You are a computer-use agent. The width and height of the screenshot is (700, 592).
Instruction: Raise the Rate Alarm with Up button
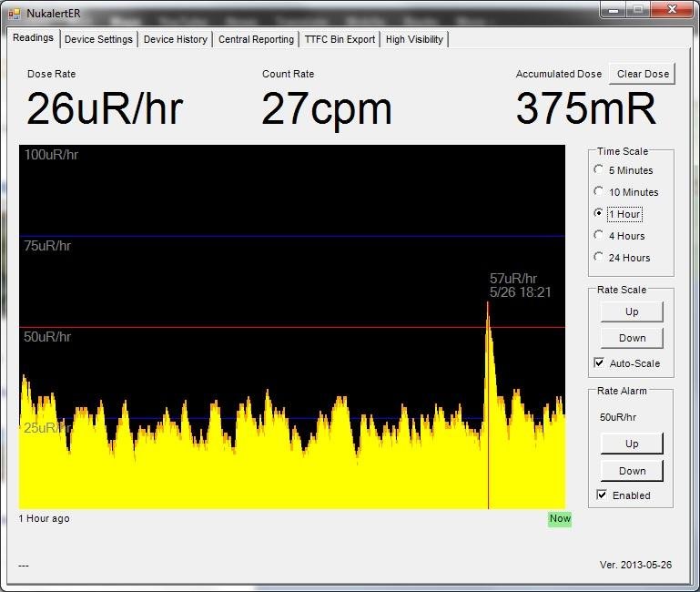pyautogui.click(x=632, y=444)
